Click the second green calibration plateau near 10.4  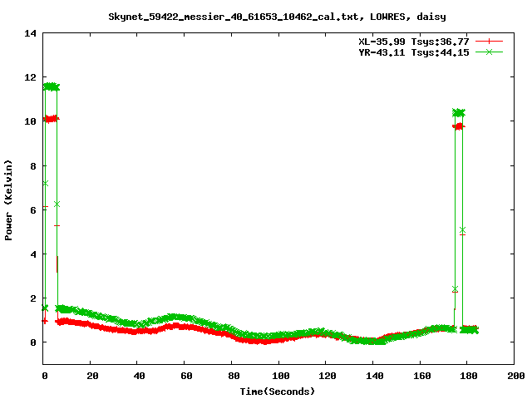(459, 113)
